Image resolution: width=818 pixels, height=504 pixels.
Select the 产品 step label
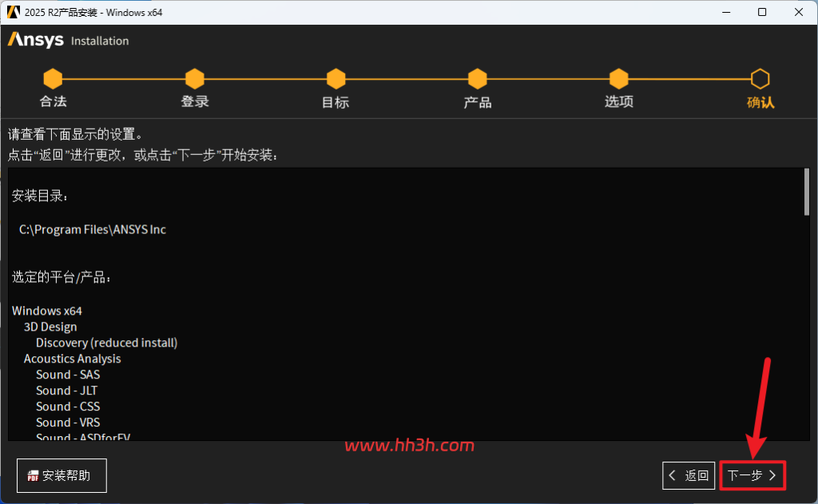coord(478,102)
